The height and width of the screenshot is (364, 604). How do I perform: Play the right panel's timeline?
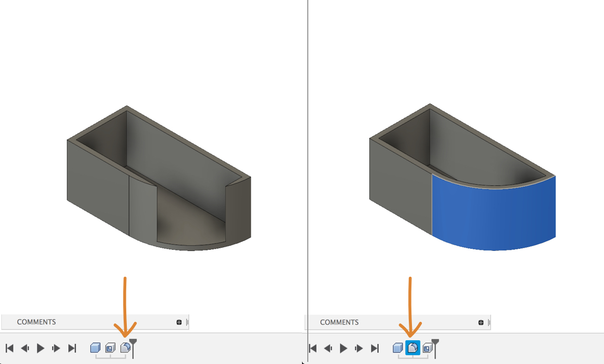(x=343, y=348)
